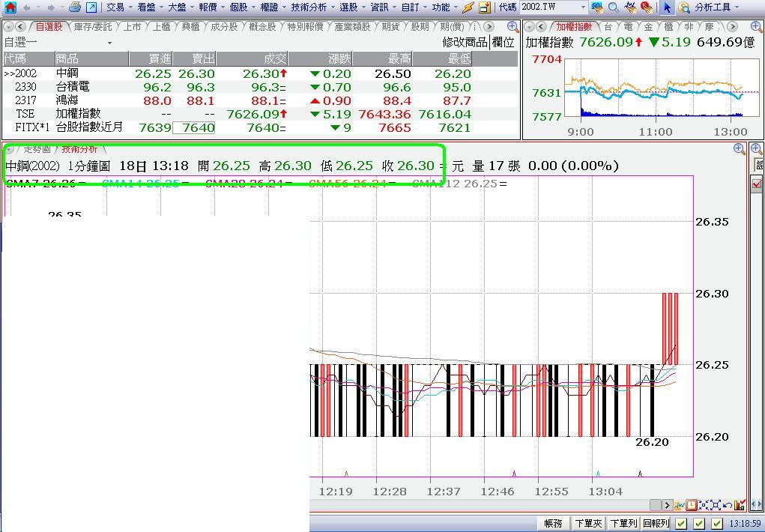
Task: Zoom the weighted index panel magnifier
Action: 757,27
